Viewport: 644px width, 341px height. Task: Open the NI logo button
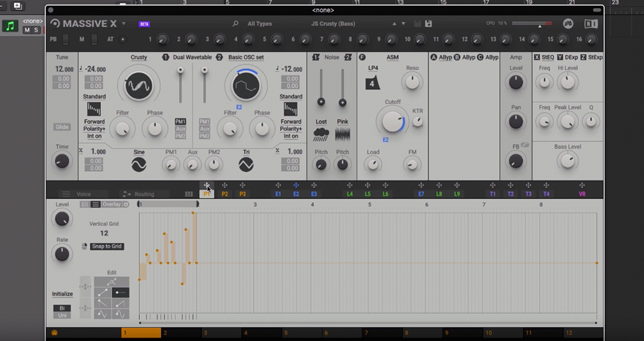click(x=591, y=24)
